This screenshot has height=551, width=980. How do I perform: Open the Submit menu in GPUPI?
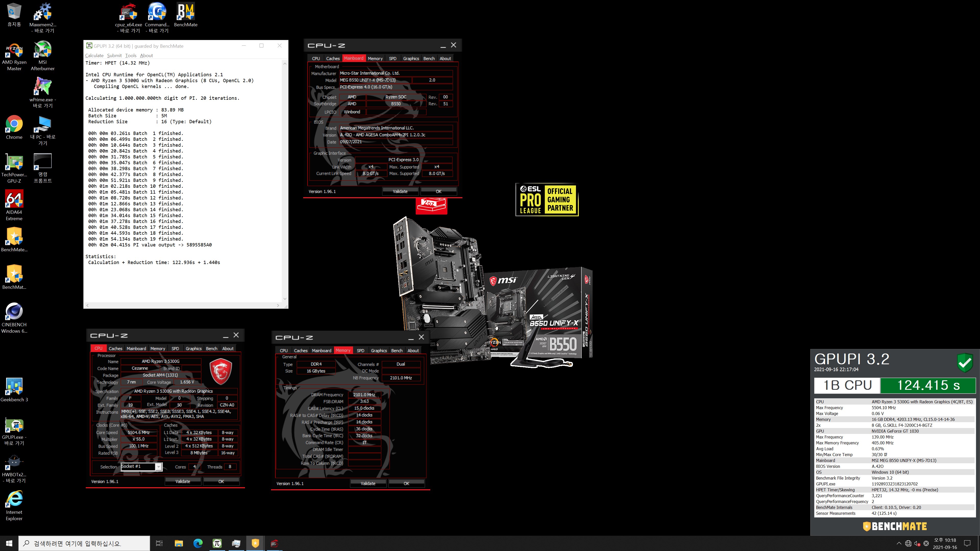[114, 56]
